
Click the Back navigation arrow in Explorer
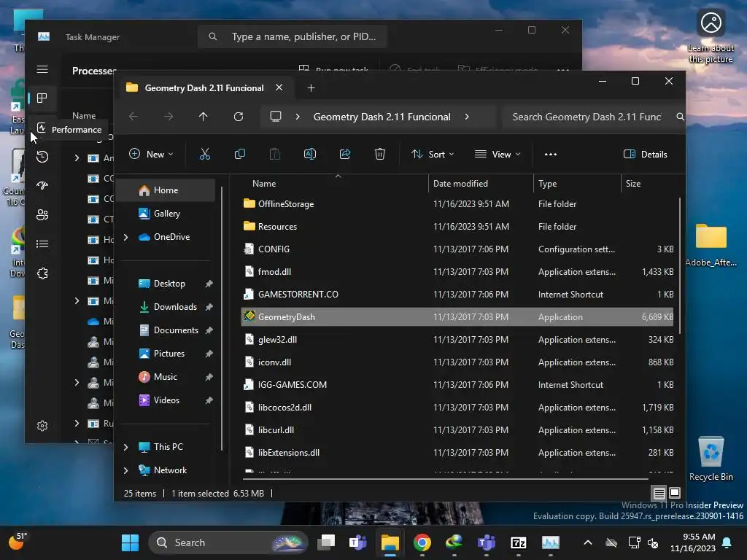133,117
